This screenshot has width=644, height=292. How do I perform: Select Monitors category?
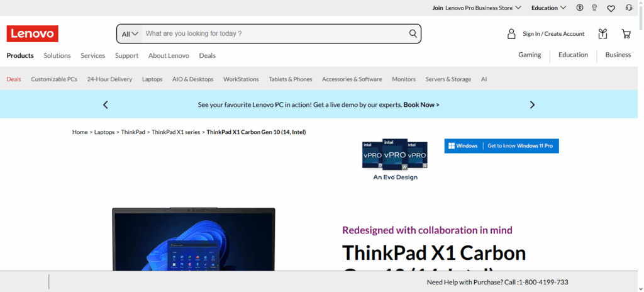[x=404, y=79]
